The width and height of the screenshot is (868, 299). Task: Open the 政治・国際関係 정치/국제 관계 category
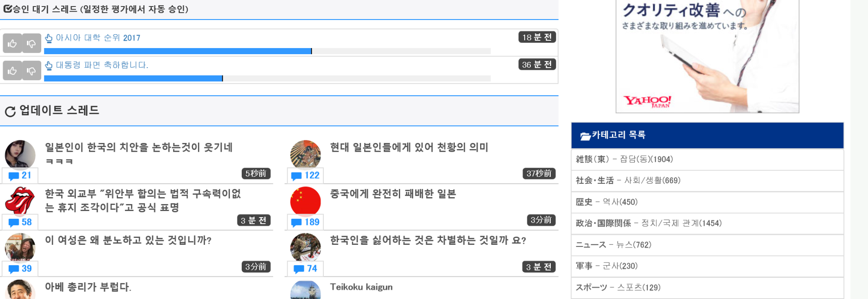[648, 223]
